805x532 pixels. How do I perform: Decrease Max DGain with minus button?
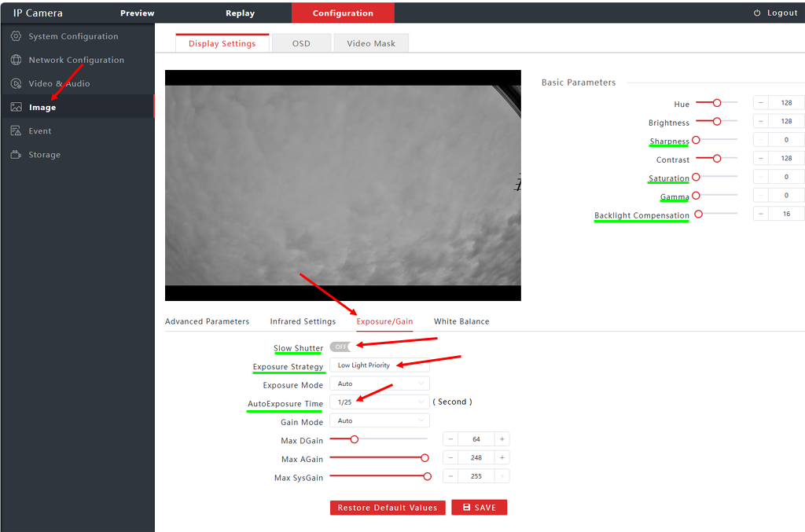(450, 439)
